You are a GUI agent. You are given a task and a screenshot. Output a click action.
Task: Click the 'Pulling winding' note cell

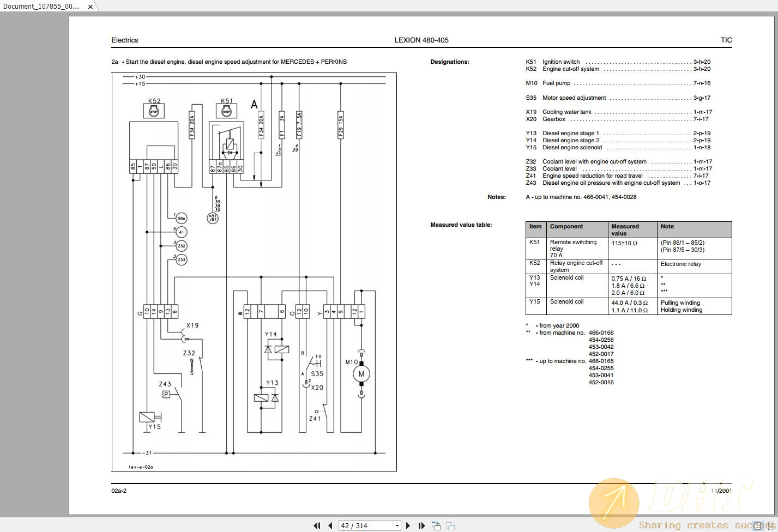click(x=680, y=303)
